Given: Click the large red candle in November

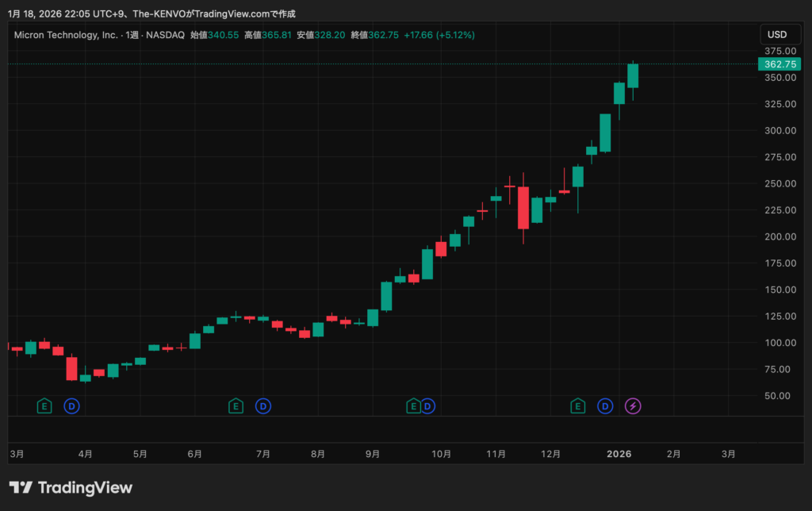Looking at the screenshot, I should [x=523, y=208].
